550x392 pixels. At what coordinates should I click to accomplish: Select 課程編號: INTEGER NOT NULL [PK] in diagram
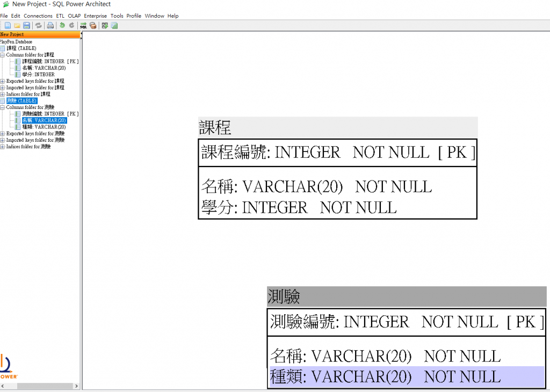click(x=338, y=153)
